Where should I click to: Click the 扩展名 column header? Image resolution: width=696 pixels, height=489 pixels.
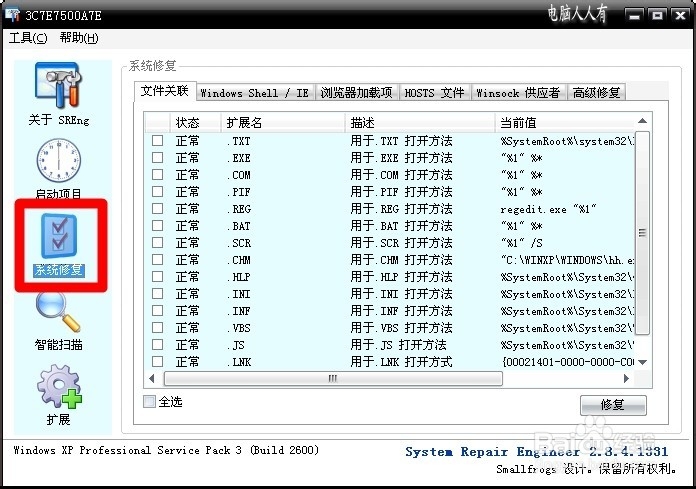coord(283,122)
